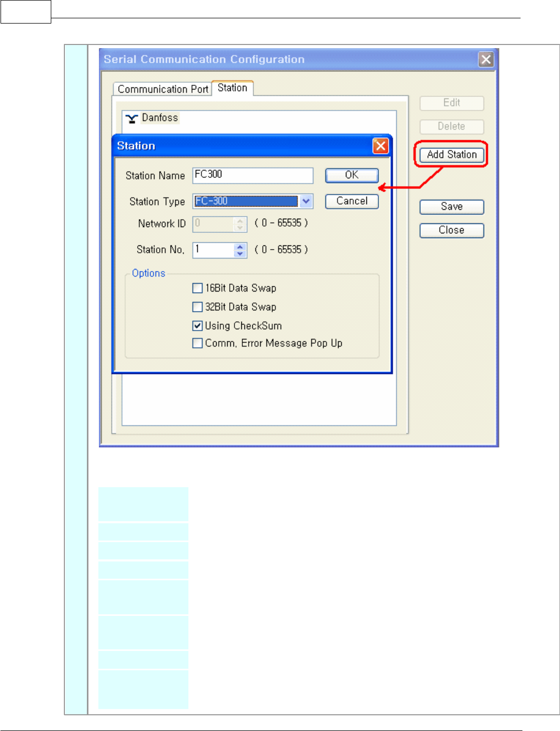The width and height of the screenshot is (560, 731).
Task: Open the Station Type dropdown
Action: click(307, 201)
